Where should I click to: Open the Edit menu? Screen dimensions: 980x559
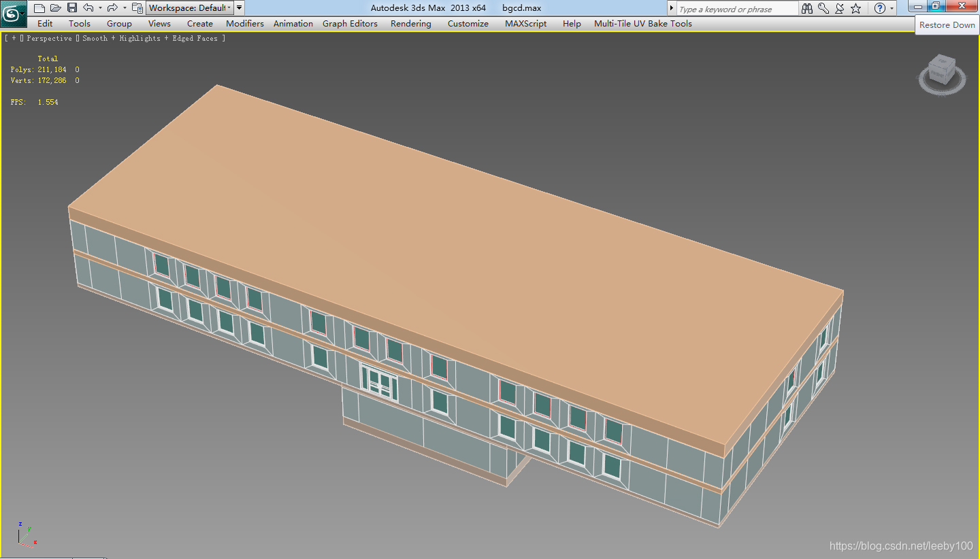(45, 23)
